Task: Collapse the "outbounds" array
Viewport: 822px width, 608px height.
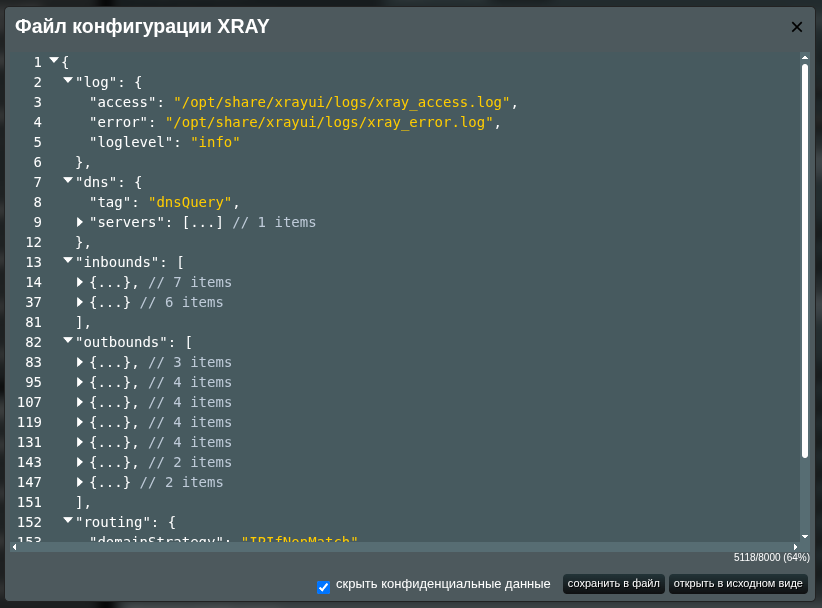Action: (68, 341)
